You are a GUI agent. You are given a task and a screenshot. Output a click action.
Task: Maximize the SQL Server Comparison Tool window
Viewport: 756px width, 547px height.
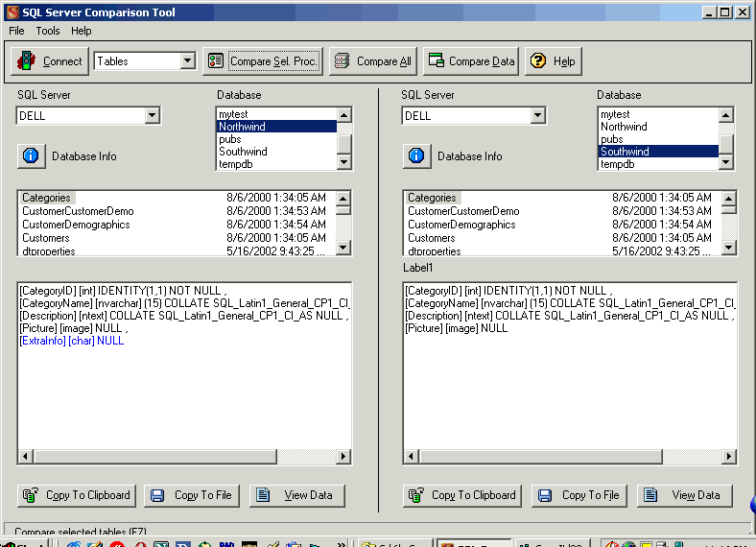(x=724, y=12)
